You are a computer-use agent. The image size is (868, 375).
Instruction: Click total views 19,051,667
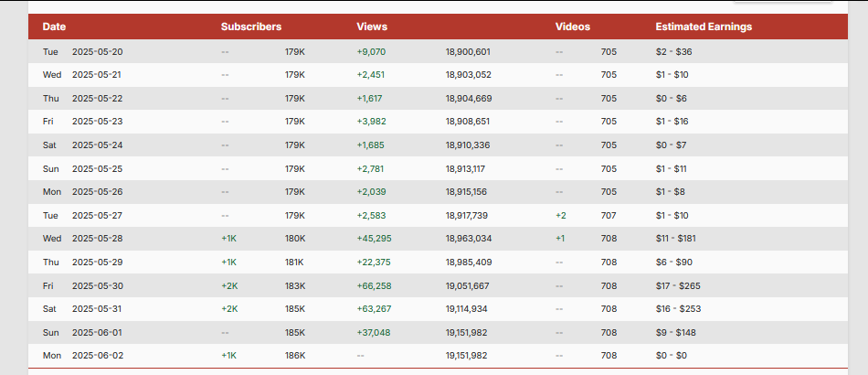coord(467,285)
